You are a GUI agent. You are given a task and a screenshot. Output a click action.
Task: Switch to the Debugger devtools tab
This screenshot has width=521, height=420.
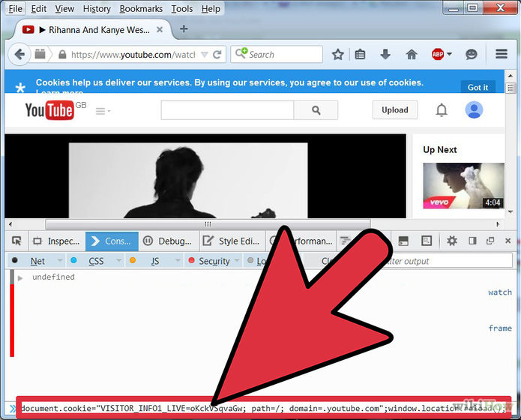168,241
